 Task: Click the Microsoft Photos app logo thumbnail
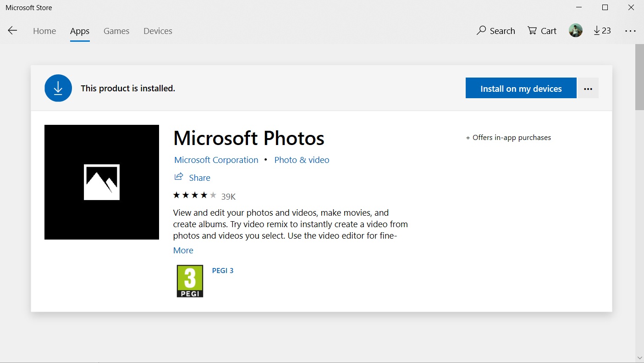pyautogui.click(x=102, y=182)
